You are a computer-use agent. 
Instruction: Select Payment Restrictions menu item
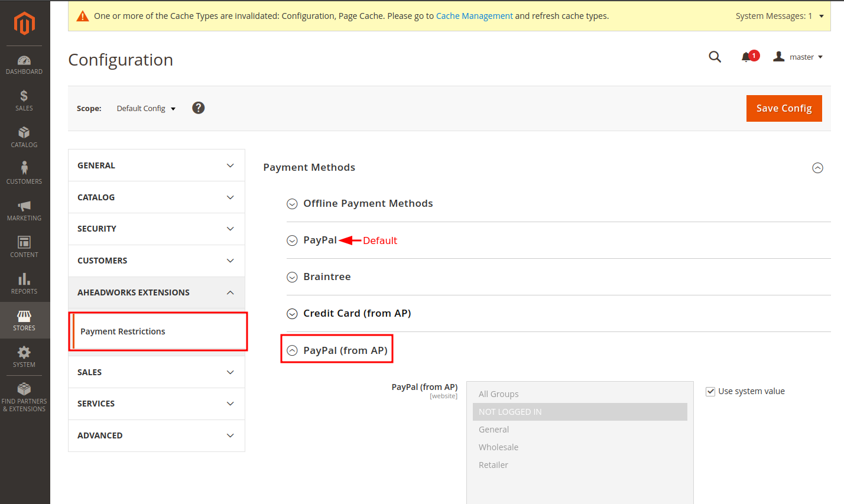tap(158, 331)
